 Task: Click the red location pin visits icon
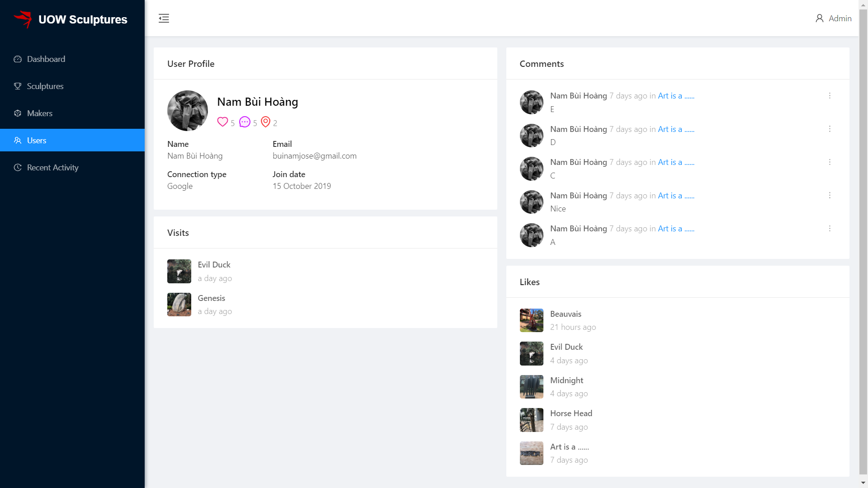266,122
